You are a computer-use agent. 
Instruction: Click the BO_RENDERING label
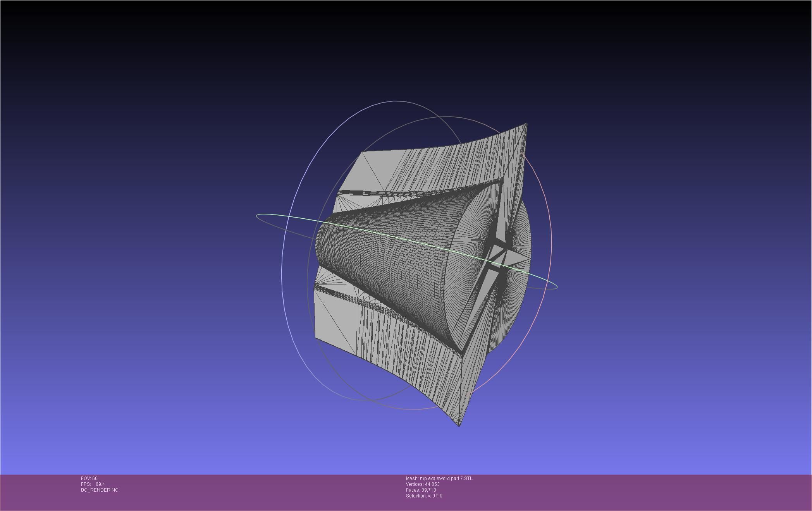(x=100, y=490)
